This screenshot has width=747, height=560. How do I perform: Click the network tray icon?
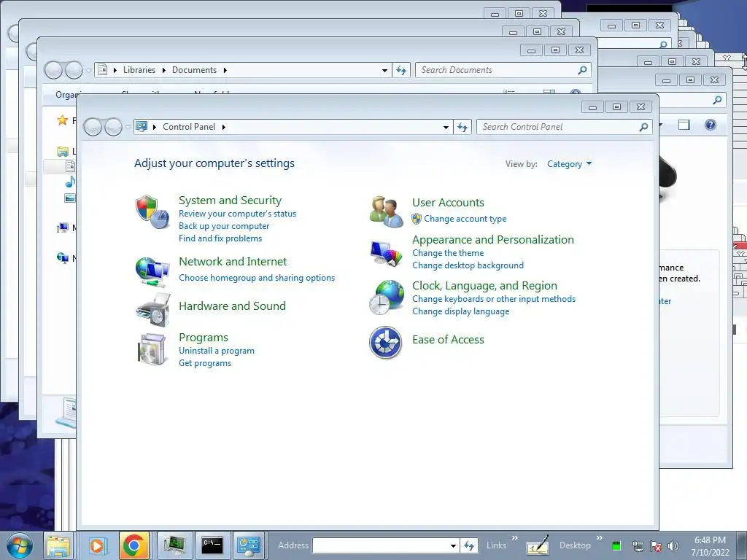[638, 546]
